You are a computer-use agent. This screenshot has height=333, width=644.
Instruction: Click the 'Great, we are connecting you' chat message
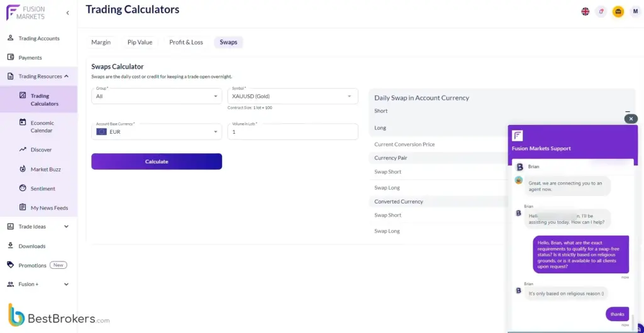tap(567, 186)
